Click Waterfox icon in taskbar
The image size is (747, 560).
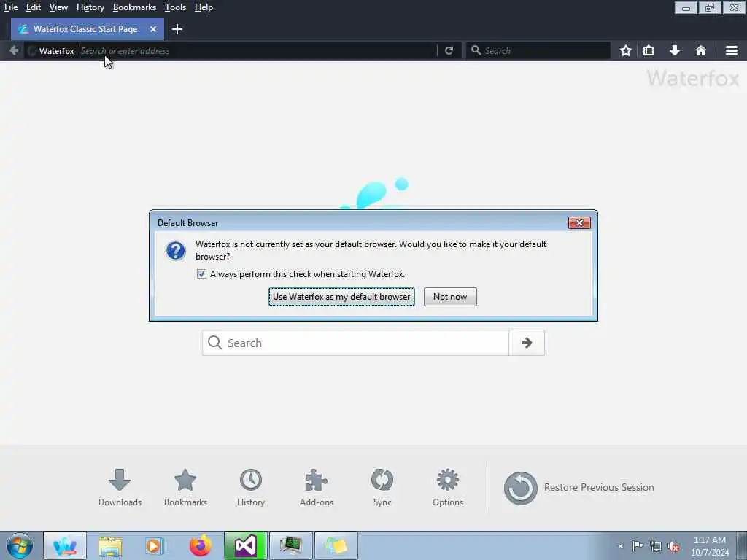(x=65, y=545)
